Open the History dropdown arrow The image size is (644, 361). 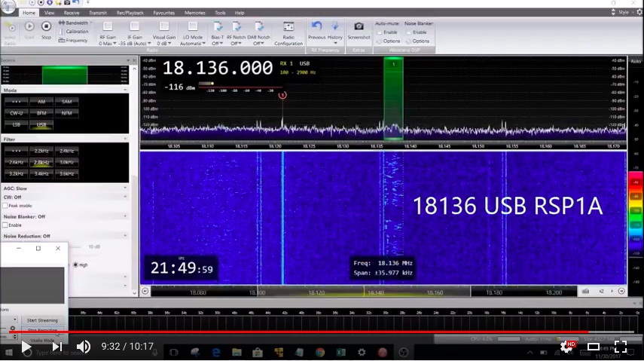pyautogui.click(x=335, y=43)
